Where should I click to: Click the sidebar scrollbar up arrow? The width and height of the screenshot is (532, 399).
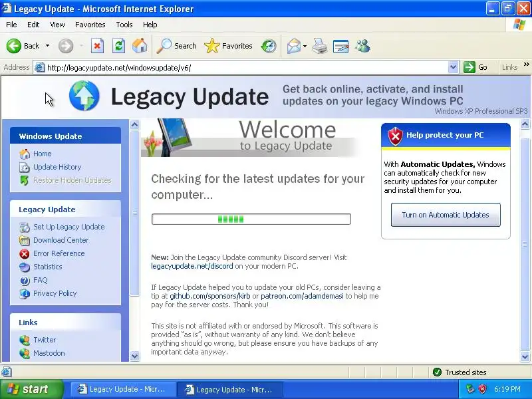(x=135, y=125)
